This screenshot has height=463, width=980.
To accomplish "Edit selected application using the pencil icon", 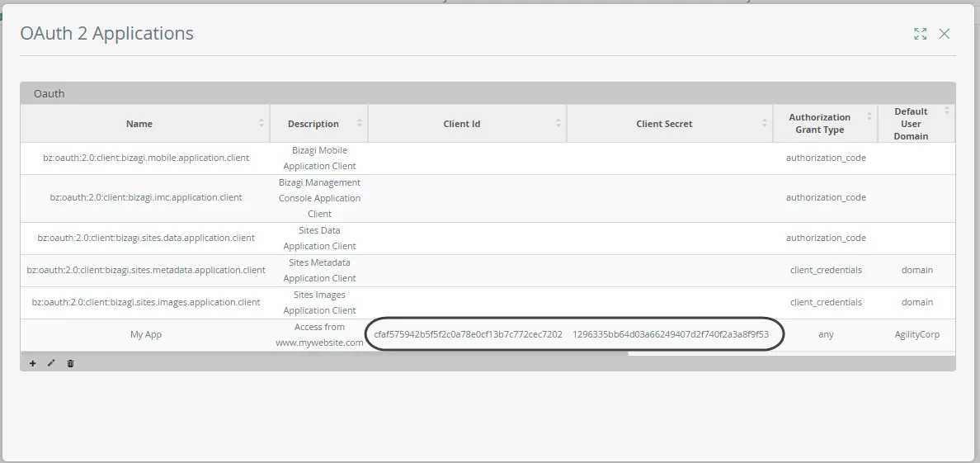I will point(51,363).
